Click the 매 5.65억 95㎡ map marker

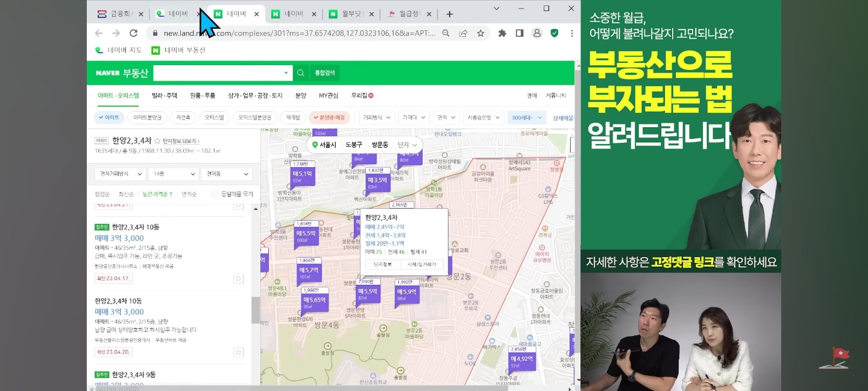click(x=315, y=300)
